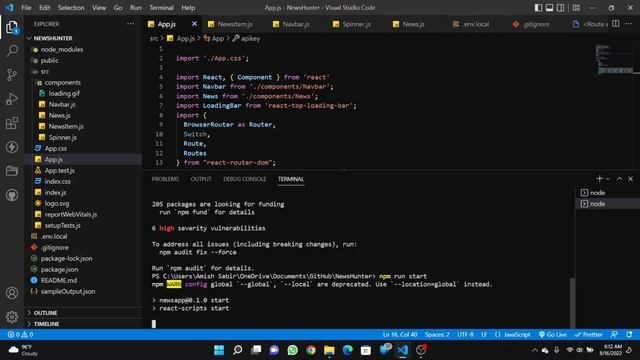The height and width of the screenshot is (360, 640).
Task: Expand the Outline section
Action: pos(83,313)
